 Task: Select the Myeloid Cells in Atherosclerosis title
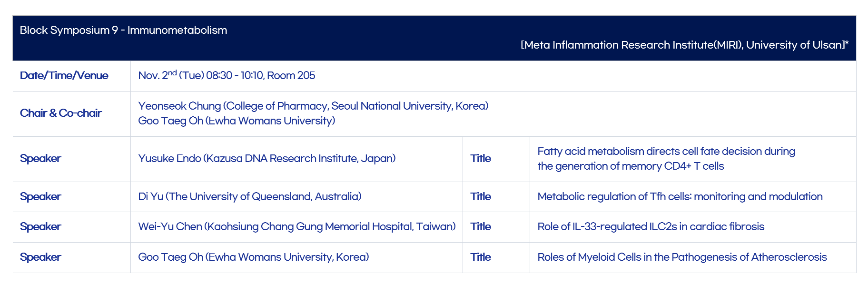click(x=682, y=257)
